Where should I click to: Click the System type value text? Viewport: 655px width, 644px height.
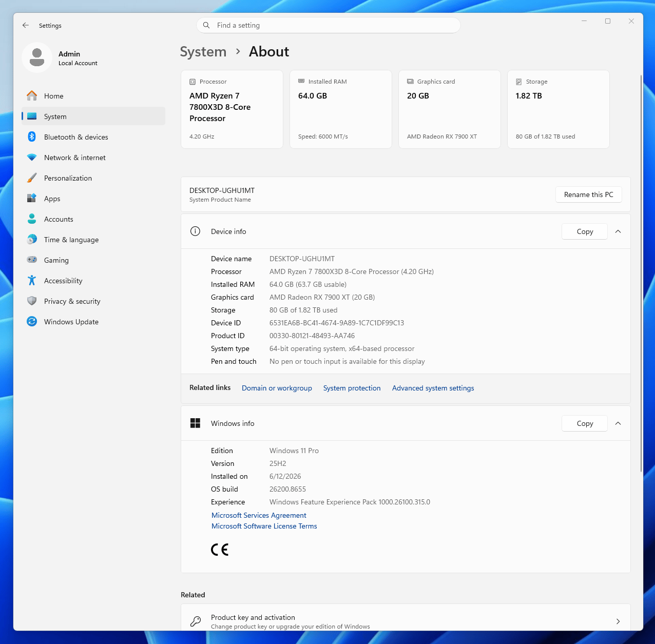tap(342, 348)
